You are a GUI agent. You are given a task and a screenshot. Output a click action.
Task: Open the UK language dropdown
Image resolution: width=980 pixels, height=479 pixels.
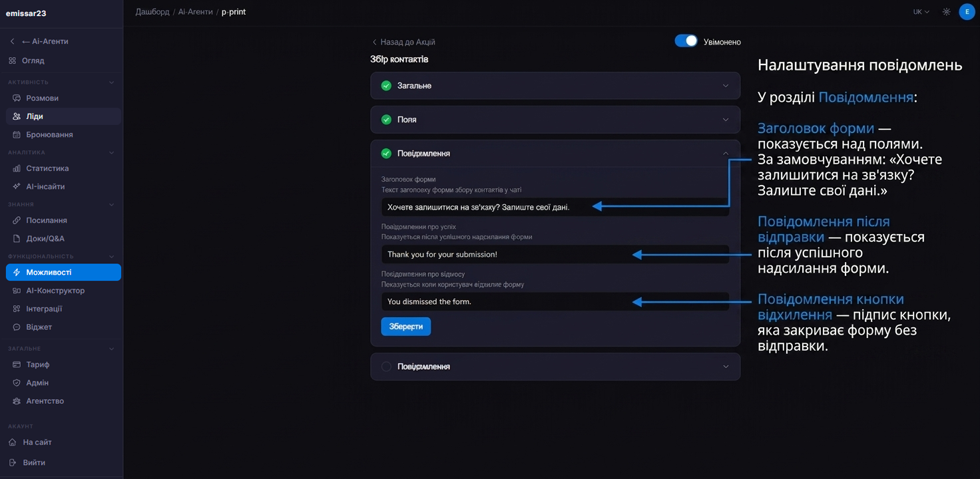[x=921, y=12]
